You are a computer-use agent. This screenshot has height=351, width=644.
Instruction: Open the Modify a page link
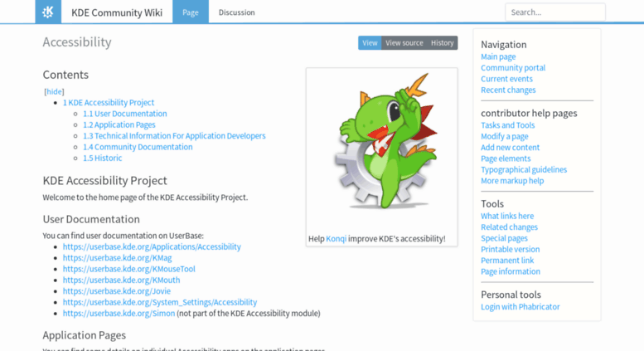coord(505,136)
